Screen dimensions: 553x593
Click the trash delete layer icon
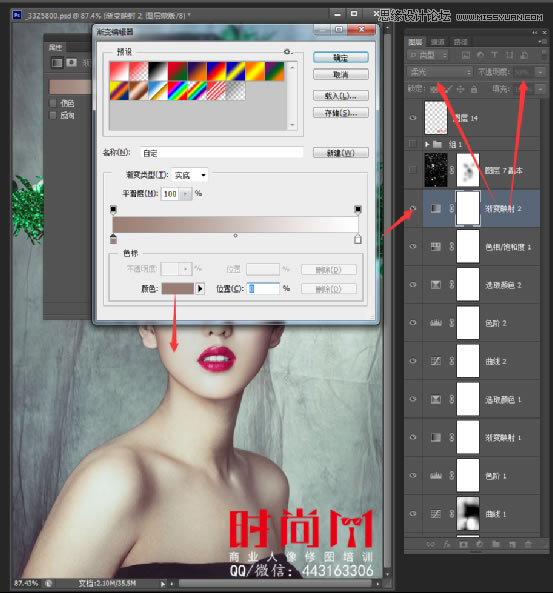point(528,544)
